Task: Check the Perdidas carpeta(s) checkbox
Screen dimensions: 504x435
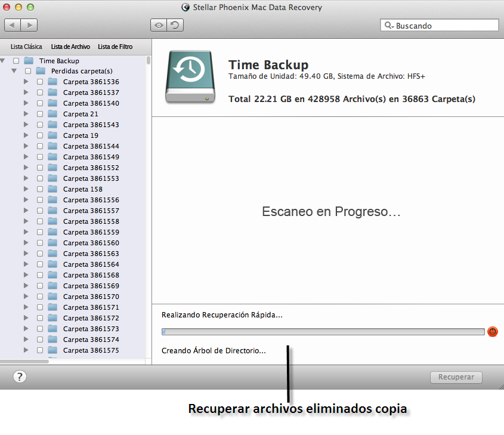Action: (x=28, y=71)
